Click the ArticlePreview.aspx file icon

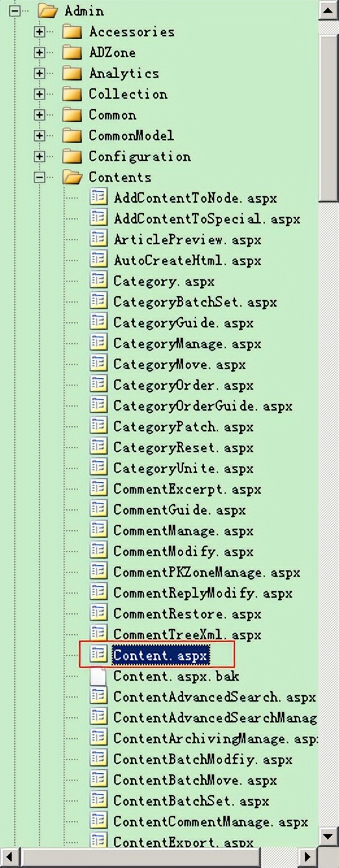pyautogui.click(x=98, y=238)
